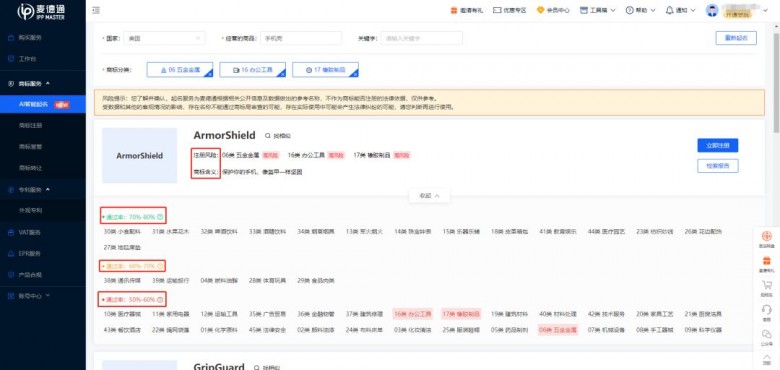Click the help question-mark icon in header
780x370 pixels.
point(629,10)
